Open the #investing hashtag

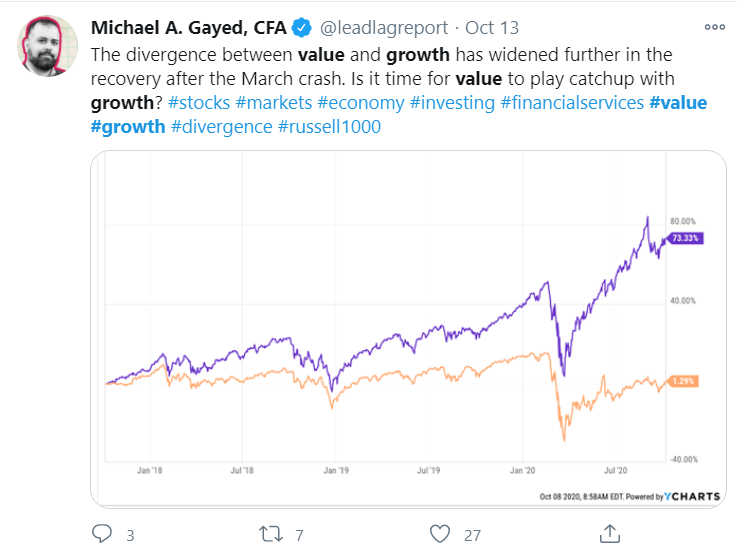452,103
